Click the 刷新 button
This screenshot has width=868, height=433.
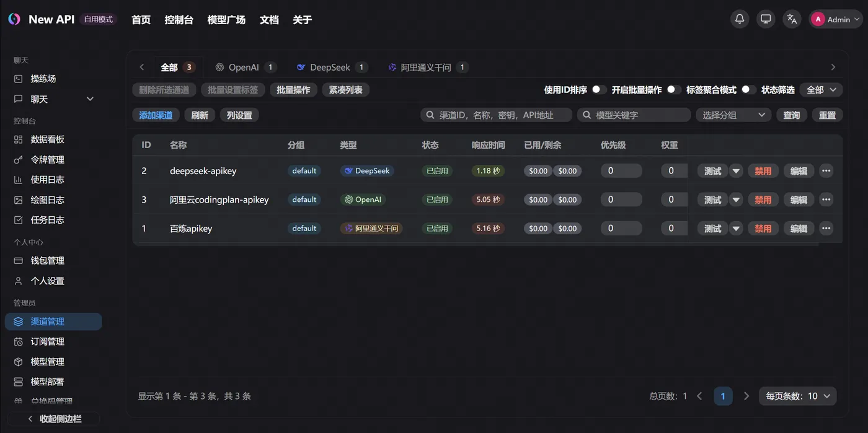(200, 115)
